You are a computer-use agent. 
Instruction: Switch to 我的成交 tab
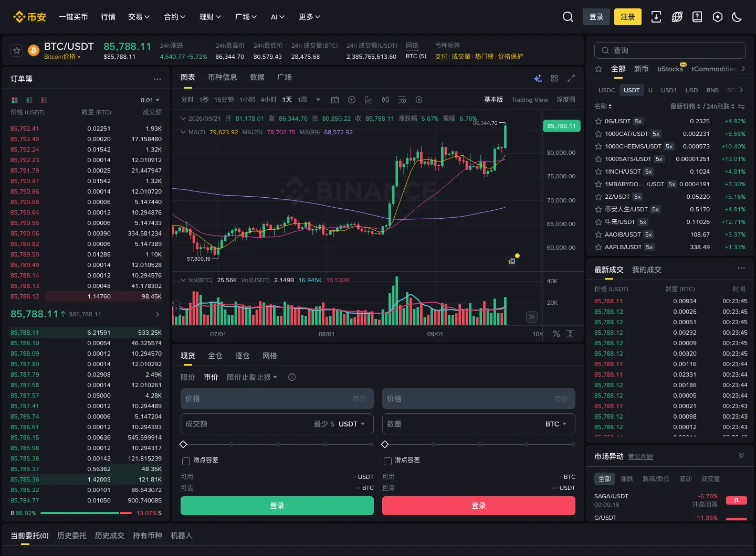tap(647, 270)
